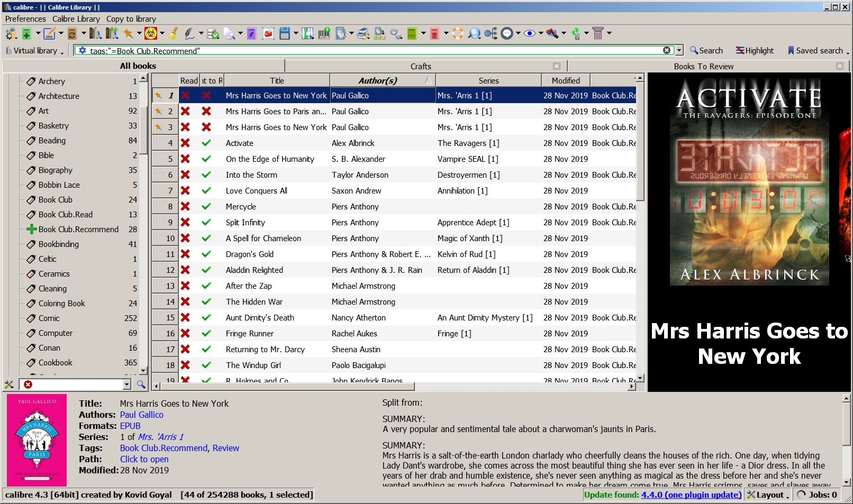Toggle the green check for Into the Storm
Viewport: 853px width, 504px height.
(x=206, y=175)
